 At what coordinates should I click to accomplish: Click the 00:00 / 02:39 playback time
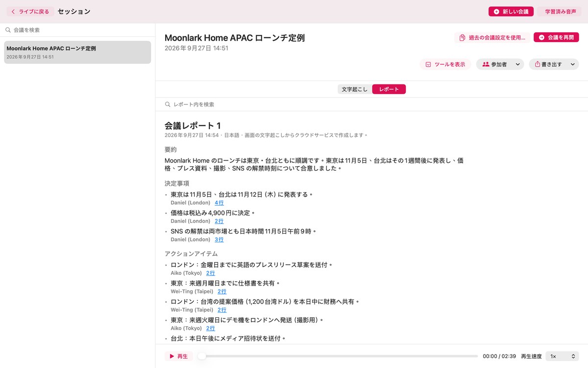pyautogui.click(x=499, y=356)
